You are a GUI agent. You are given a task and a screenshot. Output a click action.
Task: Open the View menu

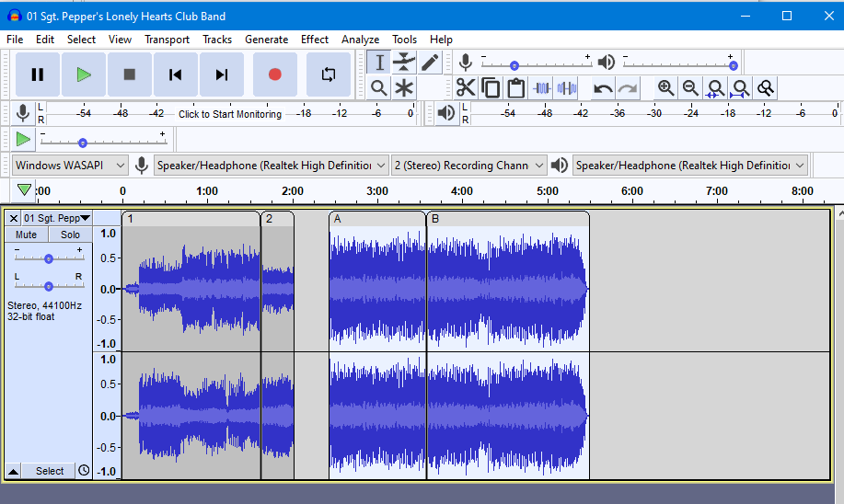120,40
